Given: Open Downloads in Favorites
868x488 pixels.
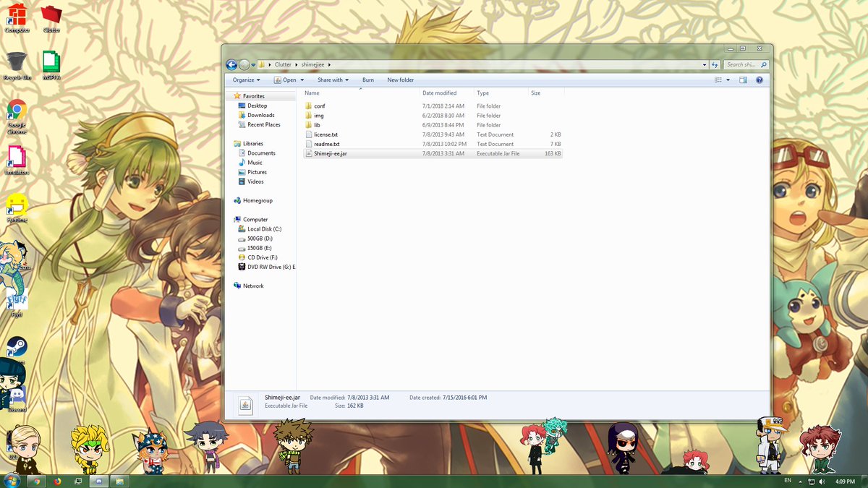Looking at the screenshot, I should pyautogui.click(x=260, y=115).
